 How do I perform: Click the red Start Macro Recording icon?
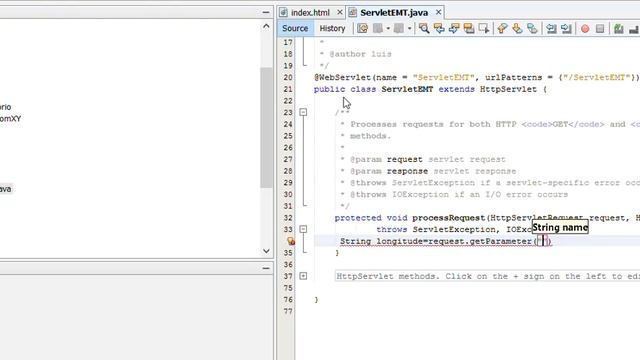(585, 29)
